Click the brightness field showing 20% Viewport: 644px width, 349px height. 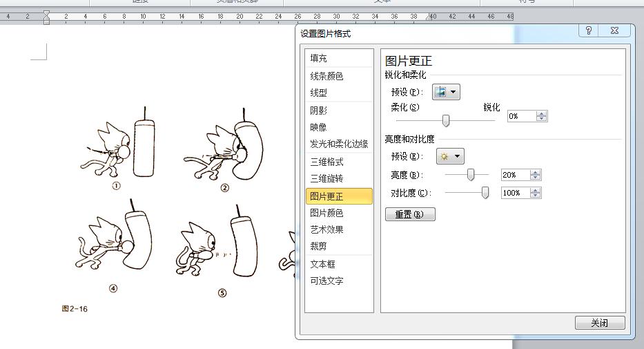(515, 175)
